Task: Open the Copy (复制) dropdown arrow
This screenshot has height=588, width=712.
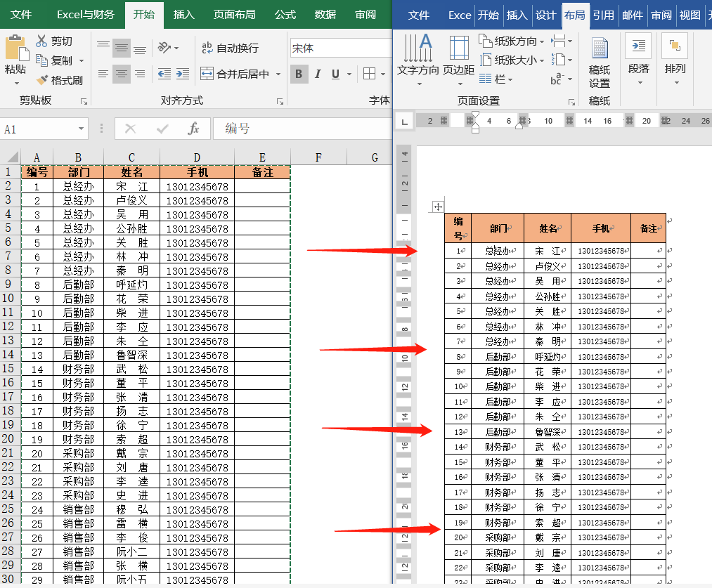Action: (82, 60)
